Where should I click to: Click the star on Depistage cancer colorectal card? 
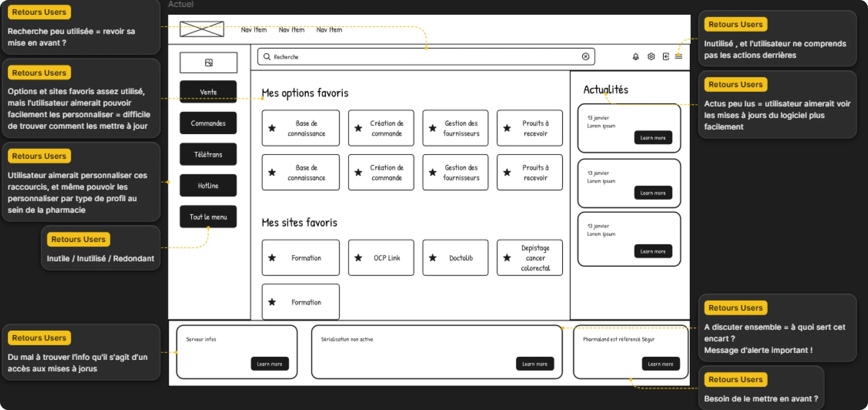coord(507,258)
